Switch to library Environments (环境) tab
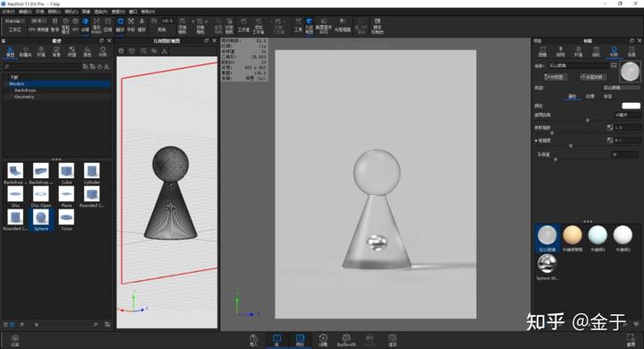The height and width of the screenshot is (349, 644). (x=41, y=51)
